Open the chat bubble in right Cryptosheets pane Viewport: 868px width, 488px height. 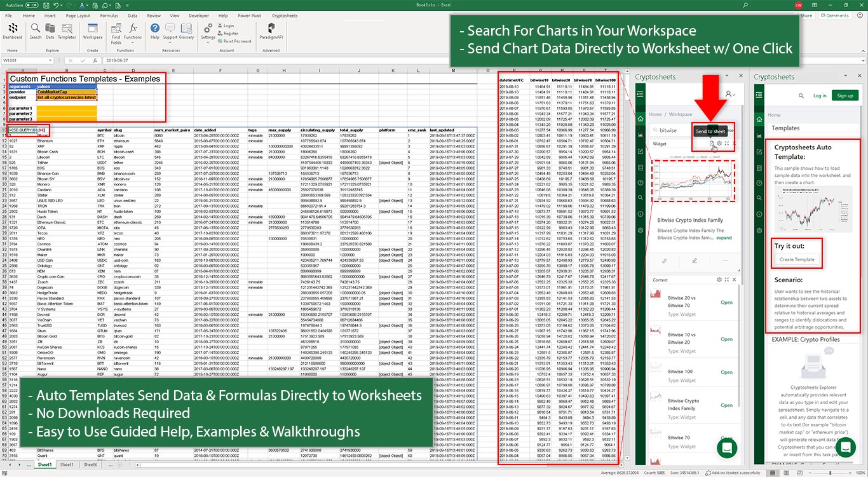845,447
